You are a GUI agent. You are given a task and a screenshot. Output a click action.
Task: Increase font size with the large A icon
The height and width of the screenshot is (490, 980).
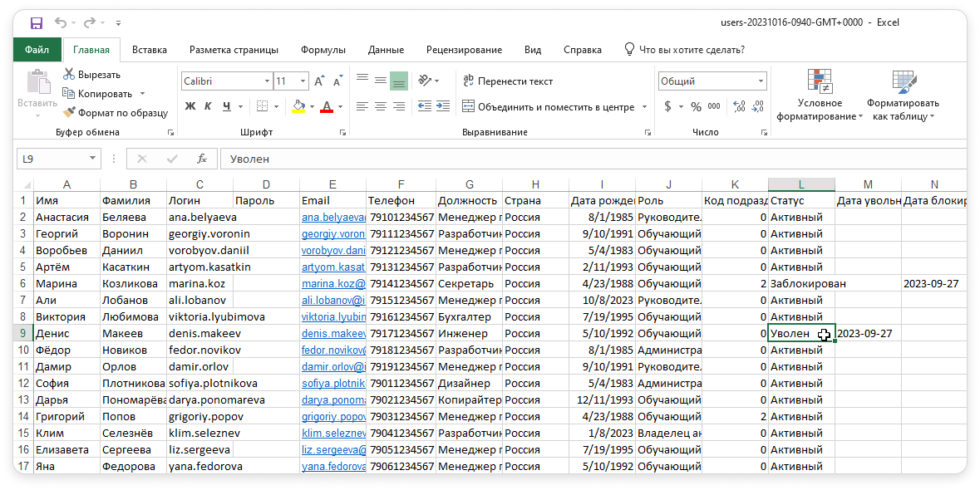319,81
